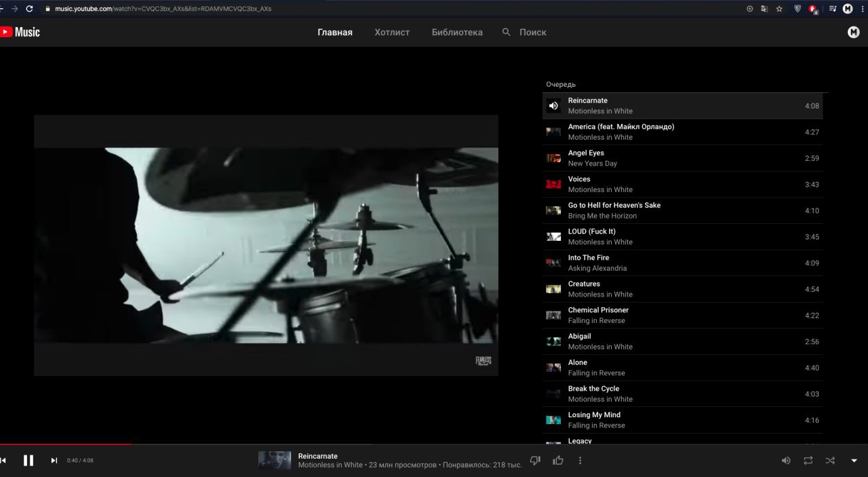The height and width of the screenshot is (477, 868).
Task: Open the shield extension icon
Action: 797,9
